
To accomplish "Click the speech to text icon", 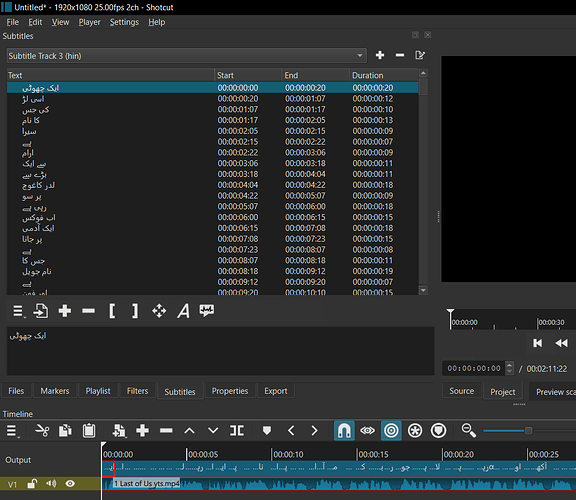I will [207, 310].
